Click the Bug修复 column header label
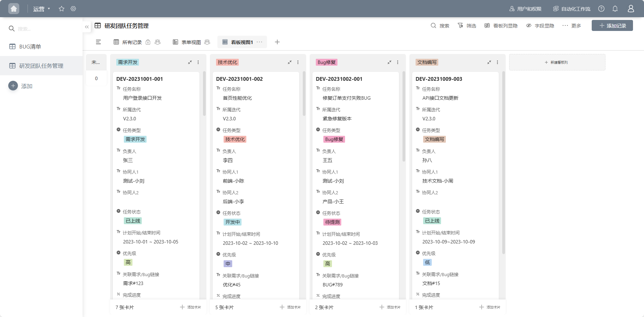644x317 pixels. pos(326,62)
